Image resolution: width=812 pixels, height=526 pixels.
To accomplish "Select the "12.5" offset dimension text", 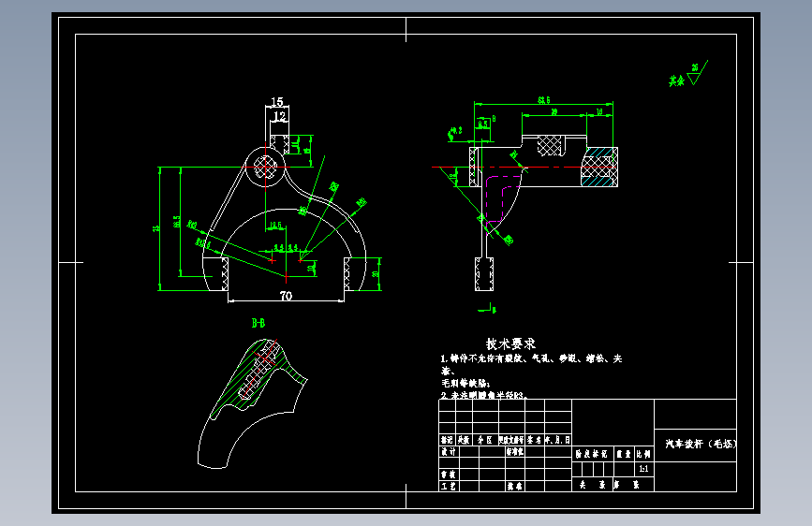I will 275,226.
